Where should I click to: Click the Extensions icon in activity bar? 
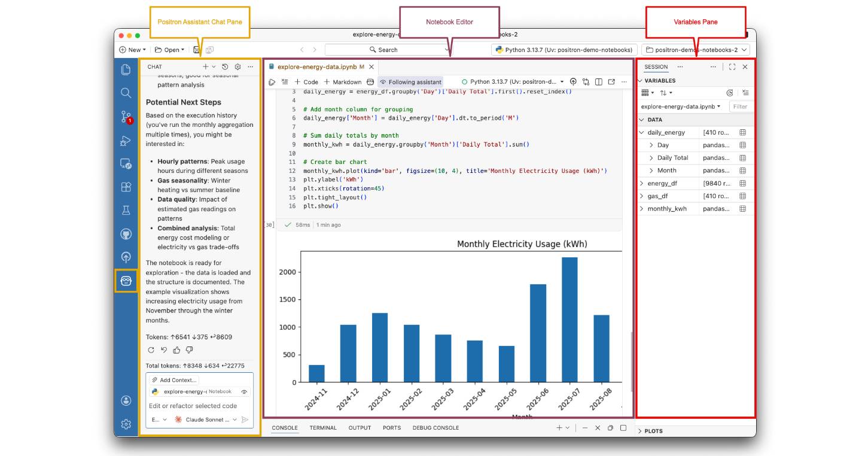(x=126, y=187)
